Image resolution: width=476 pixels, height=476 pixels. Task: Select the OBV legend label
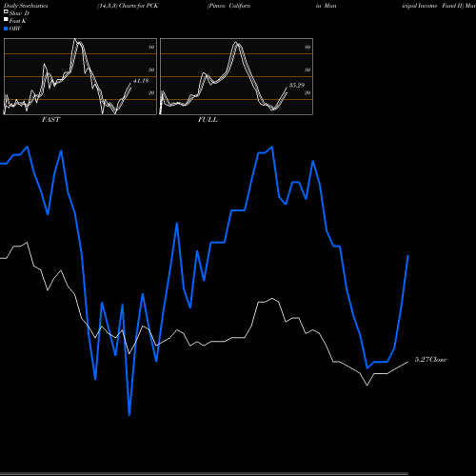coord(15,29)
